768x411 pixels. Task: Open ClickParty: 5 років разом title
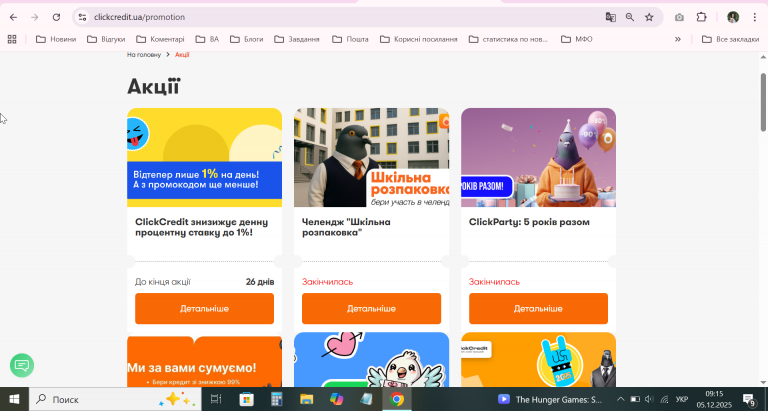[x=529, y=222]
